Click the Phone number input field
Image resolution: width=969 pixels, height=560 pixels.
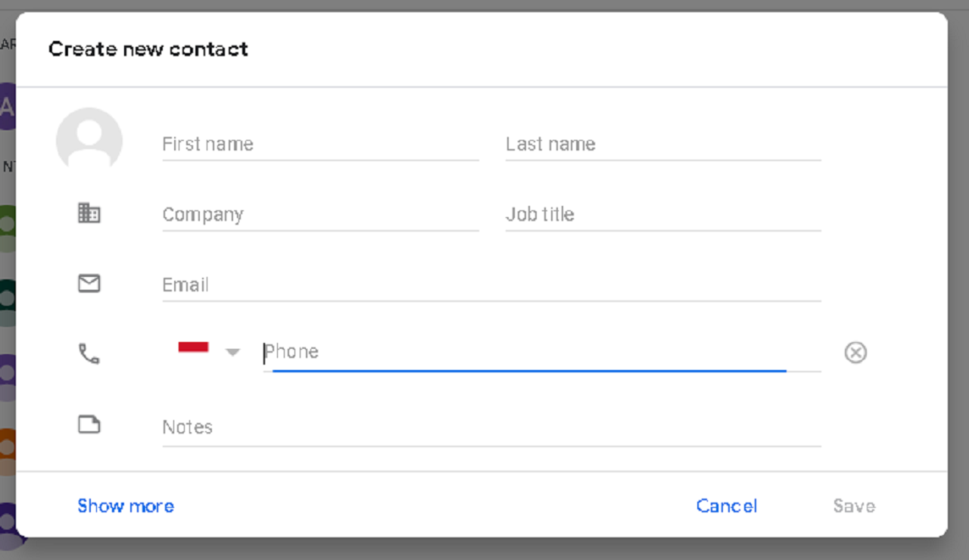530,353
